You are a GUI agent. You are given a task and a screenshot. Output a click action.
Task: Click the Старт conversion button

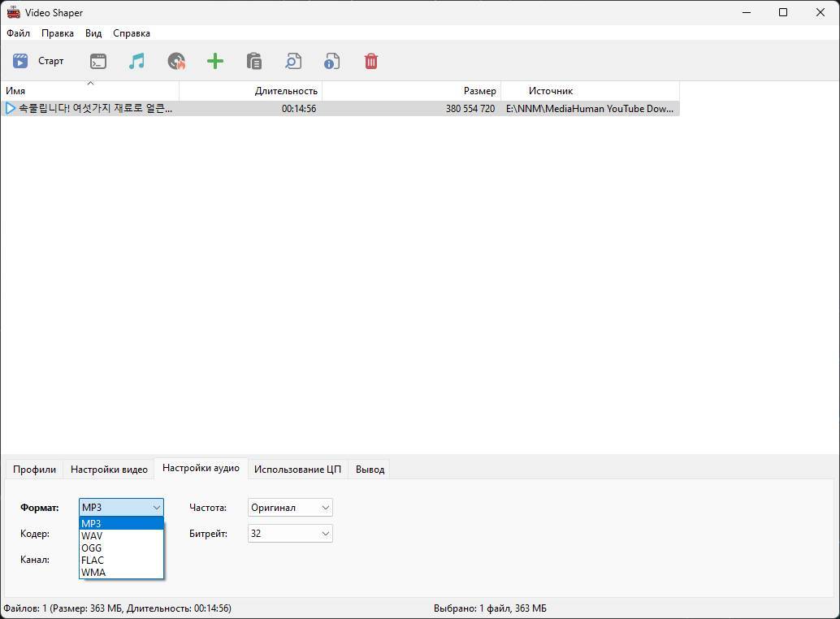click(38, 61)
